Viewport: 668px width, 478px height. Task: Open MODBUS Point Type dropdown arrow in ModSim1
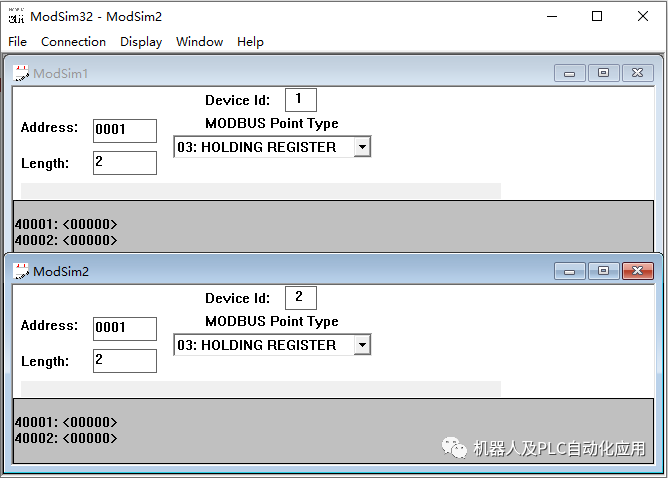tap(362, 147)
